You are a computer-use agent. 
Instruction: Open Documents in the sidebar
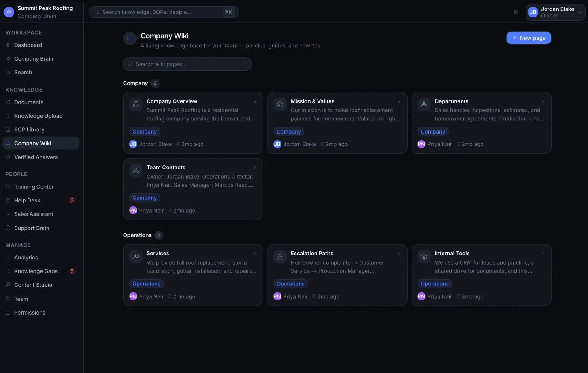click(x=41, y=102)
